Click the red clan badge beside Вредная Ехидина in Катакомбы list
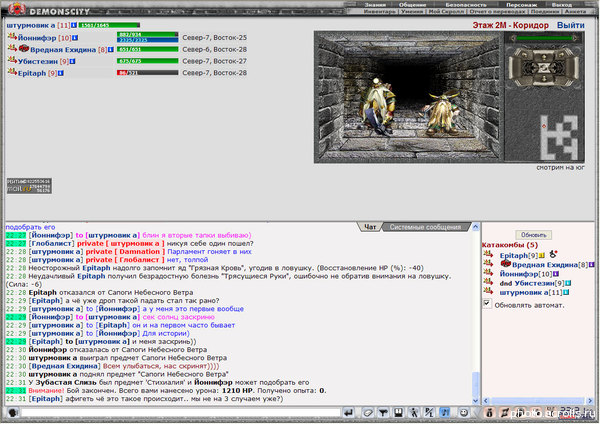This screenshot has height=424, width=600. click(506, 263)
